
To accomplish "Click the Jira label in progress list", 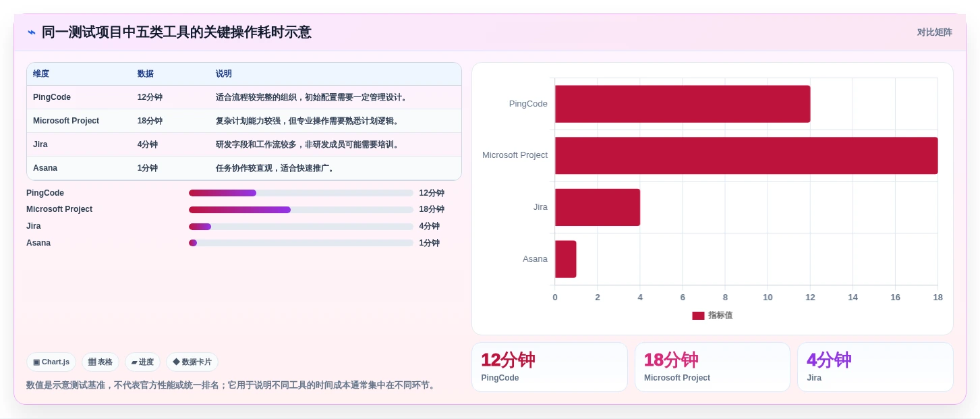I will (x=34, y=226).
